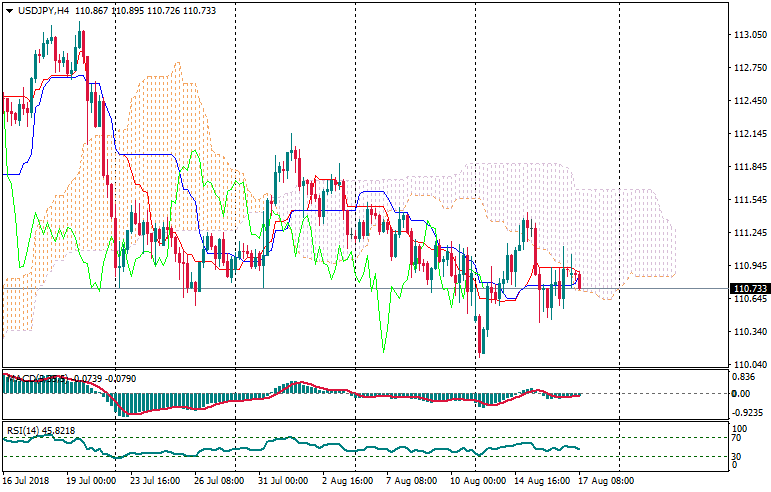Click the 112.445 price axis label

point(749,101)
